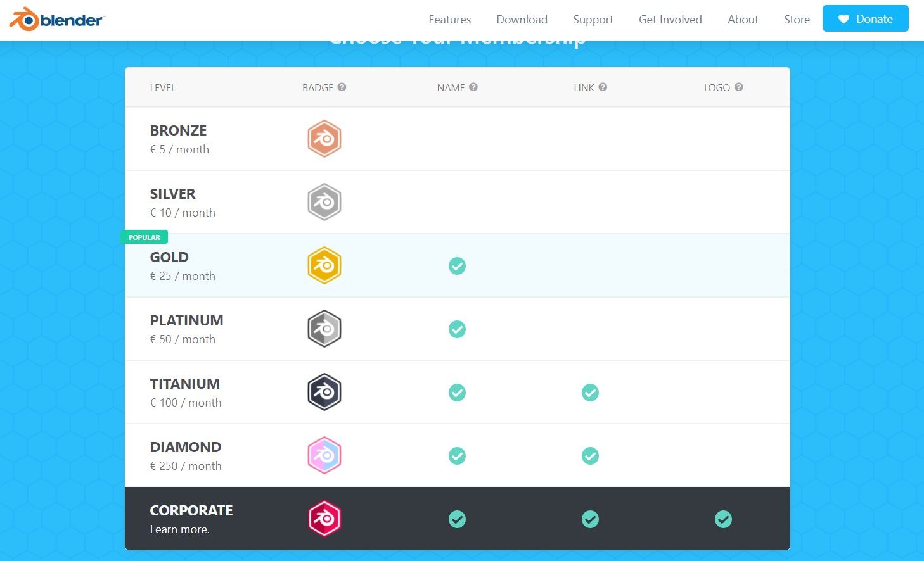The image size is (924, 561).
Task: Click the '€ 250 / month' price
Action: tap(186, 466)
